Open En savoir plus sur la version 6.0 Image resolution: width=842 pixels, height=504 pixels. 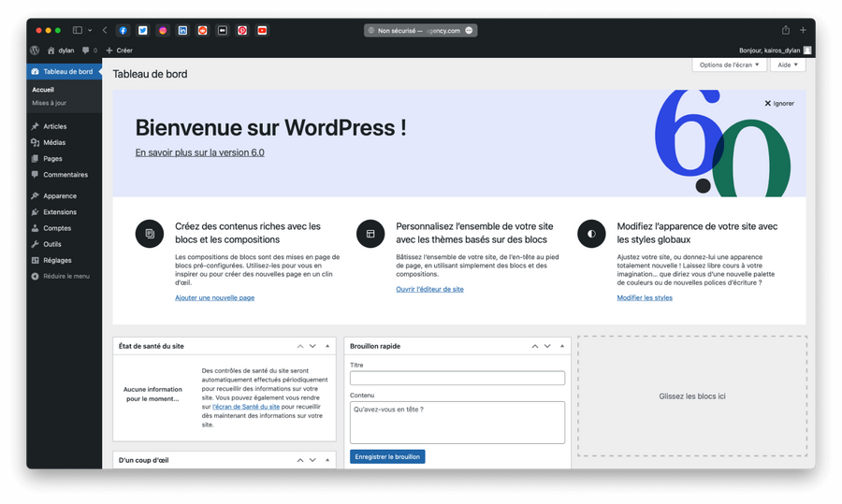pos(200,152)
